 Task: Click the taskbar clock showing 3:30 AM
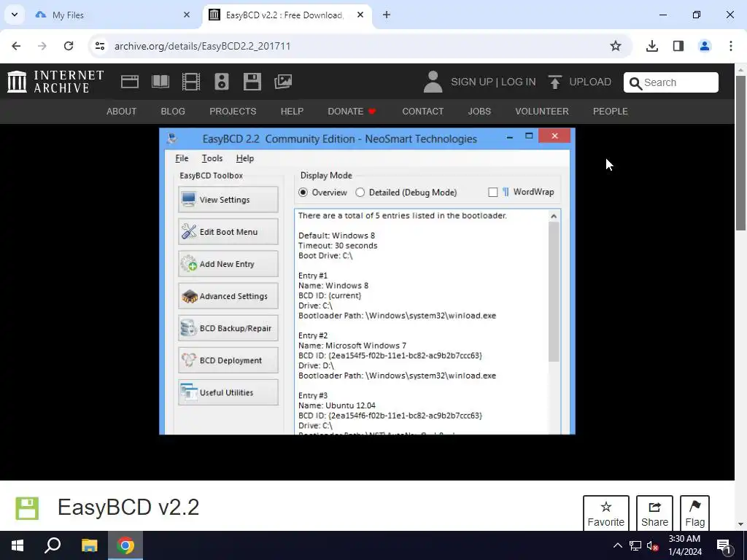click(x=684, y=545)
